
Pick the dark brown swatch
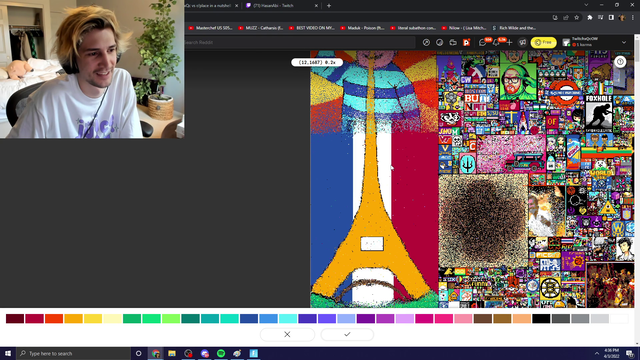click(x=483, y=318)
